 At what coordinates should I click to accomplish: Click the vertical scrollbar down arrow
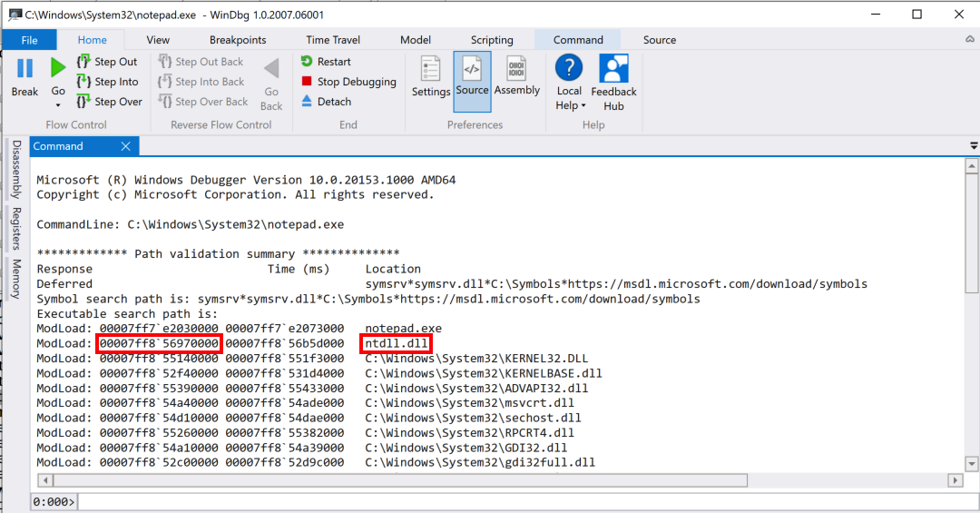pyautogui.click(x=971, y=464)
